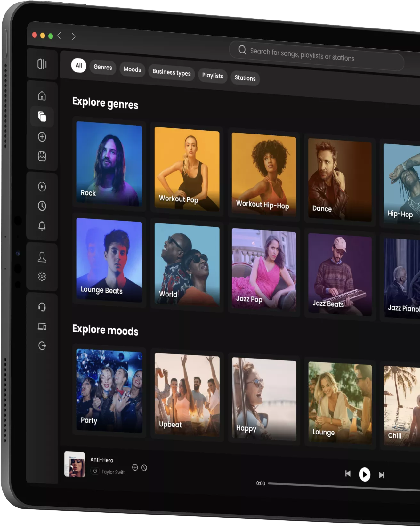Click the app logo icon in the sidebar
420x527 pixels.
pyautogui.click(x=42, y=64)
